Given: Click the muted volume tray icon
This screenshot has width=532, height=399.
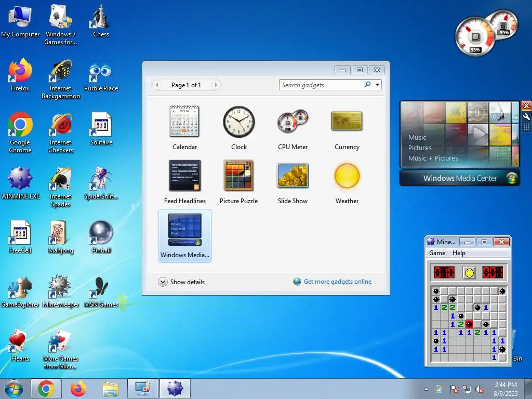Looking at the screenshot, I should click(x=480, y=390).
